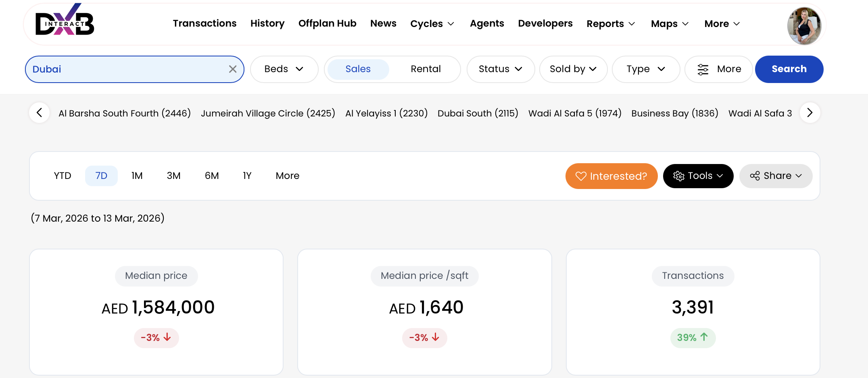Select the 3M time range

pos(174,176)
